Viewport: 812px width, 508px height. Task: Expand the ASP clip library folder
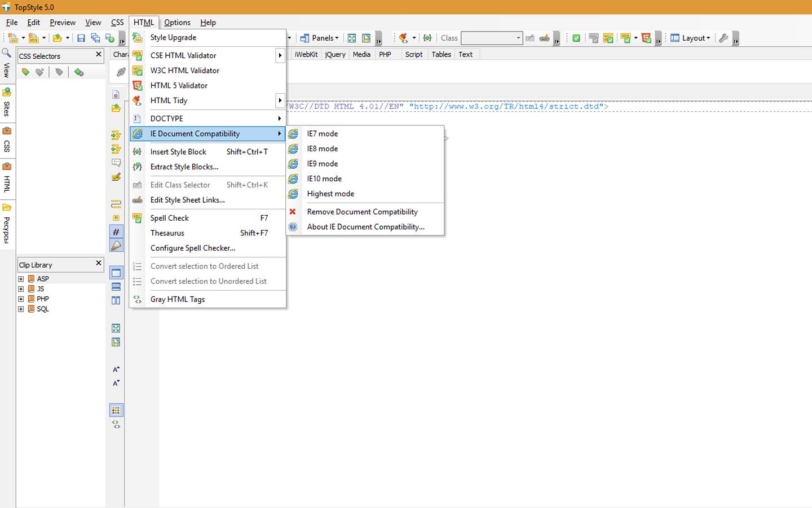[21, 279]
